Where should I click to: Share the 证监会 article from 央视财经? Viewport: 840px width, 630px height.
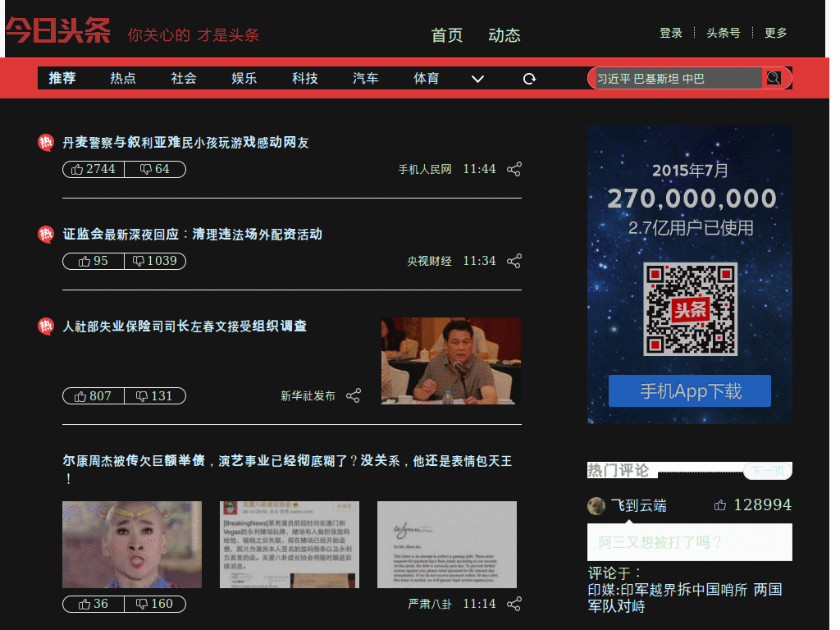coord(514,261)
